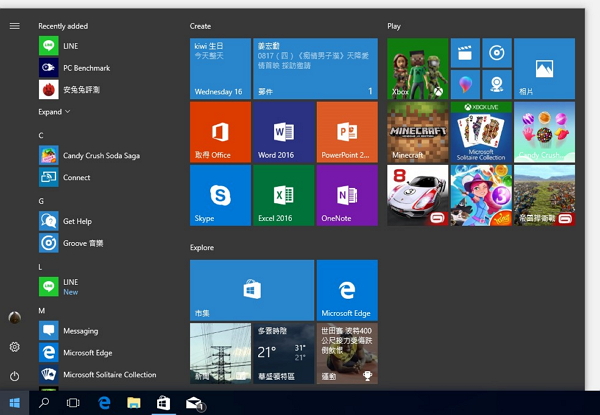Image resolution: width=600 pixels, height=415 pixels.
Task: Open the Candy Crush tile
Action: (544, 132)
